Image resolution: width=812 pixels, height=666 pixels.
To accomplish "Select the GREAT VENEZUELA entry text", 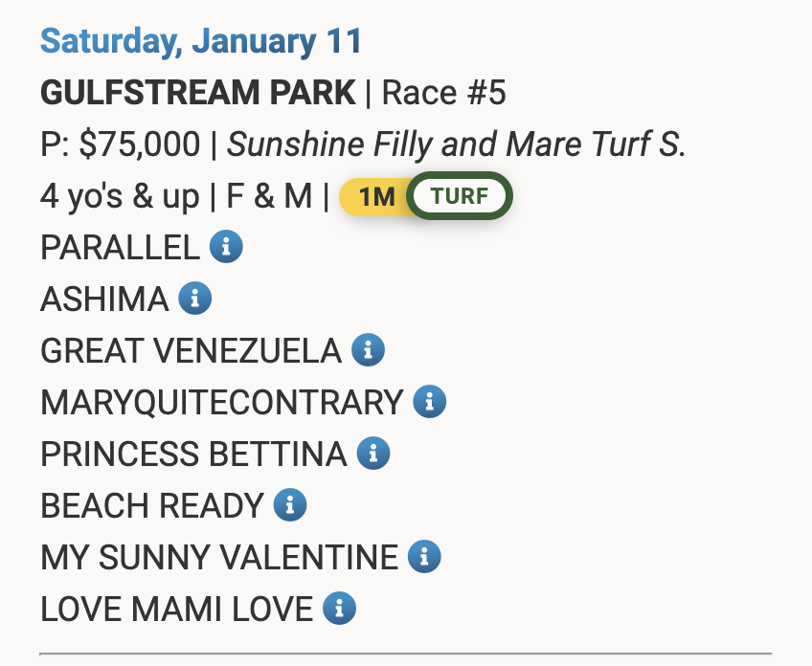I will [x=191, y=350].
